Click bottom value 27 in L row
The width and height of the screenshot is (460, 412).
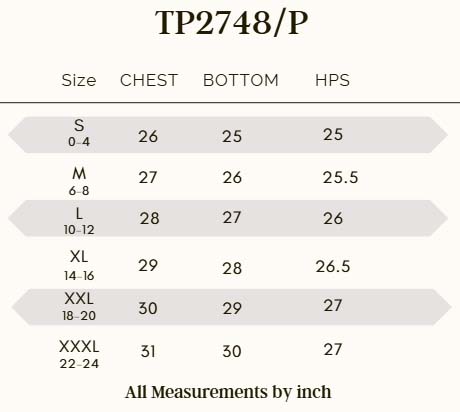point(232,218)
